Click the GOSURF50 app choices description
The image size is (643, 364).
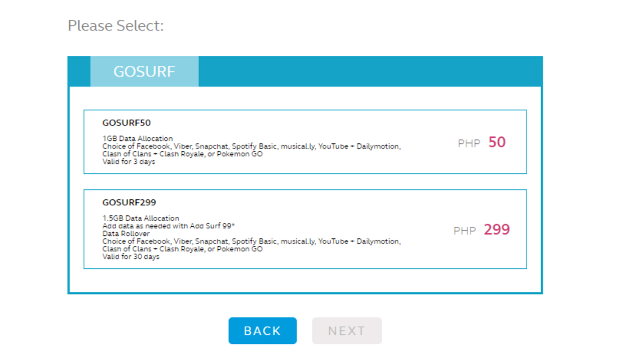tap(252, 150)
